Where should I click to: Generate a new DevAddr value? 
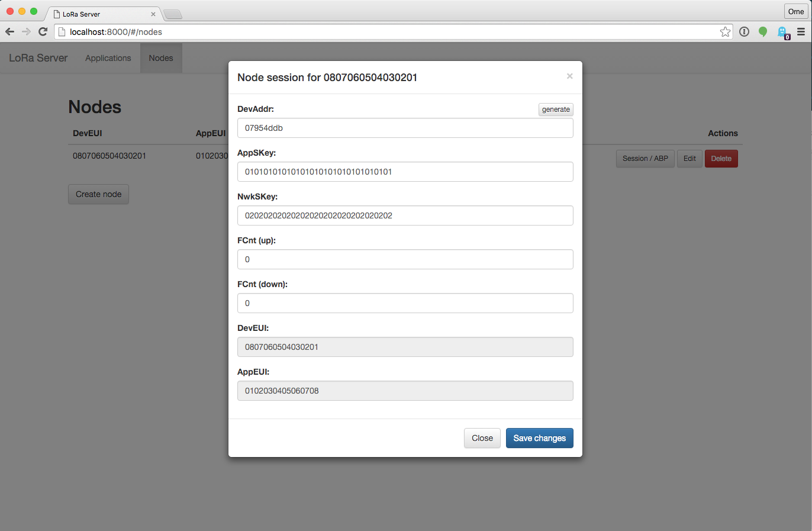point(556,110)
